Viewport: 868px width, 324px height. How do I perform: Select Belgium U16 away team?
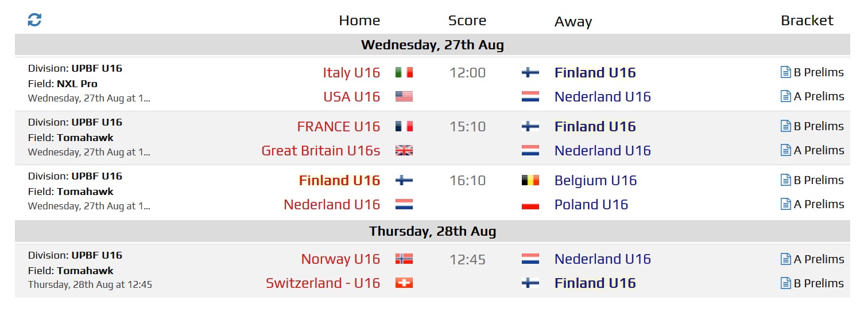tap(596, 180)
